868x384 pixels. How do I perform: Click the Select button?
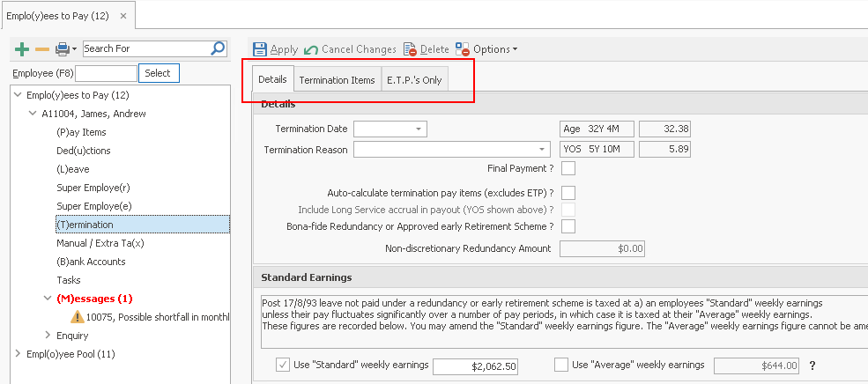pyautogui.click(x=159, y=73)
